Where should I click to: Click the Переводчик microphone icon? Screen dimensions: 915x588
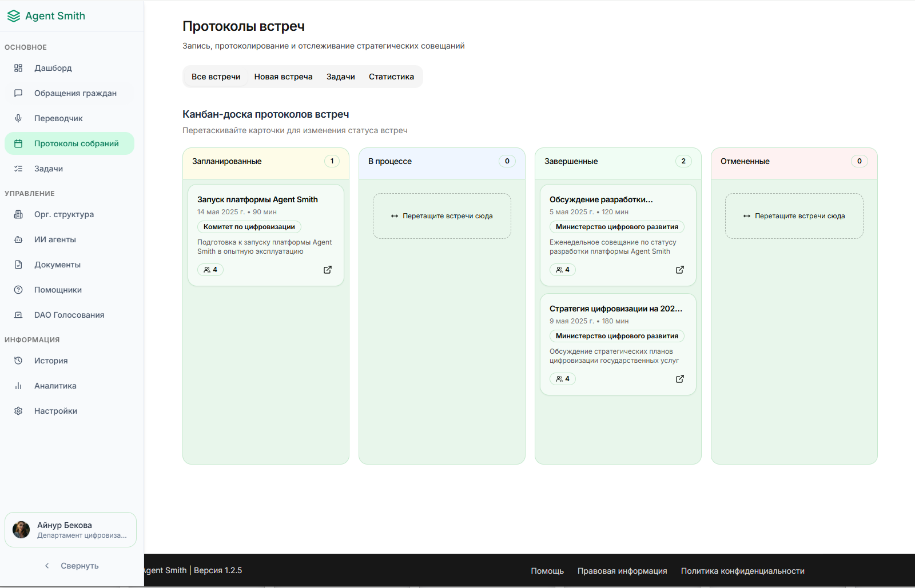[18, 118]
